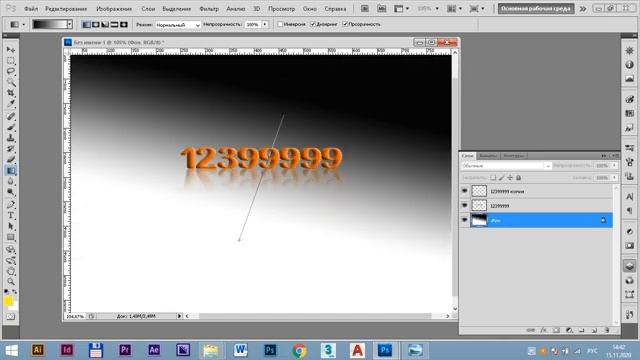The image size is (640, 360).
Task: Open the Layers panel options menu
Action: (615, 156)
